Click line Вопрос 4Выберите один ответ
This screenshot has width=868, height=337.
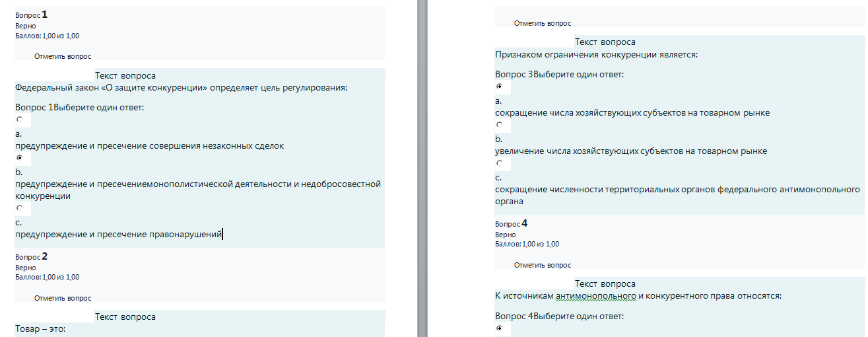[x=559, y=316]
